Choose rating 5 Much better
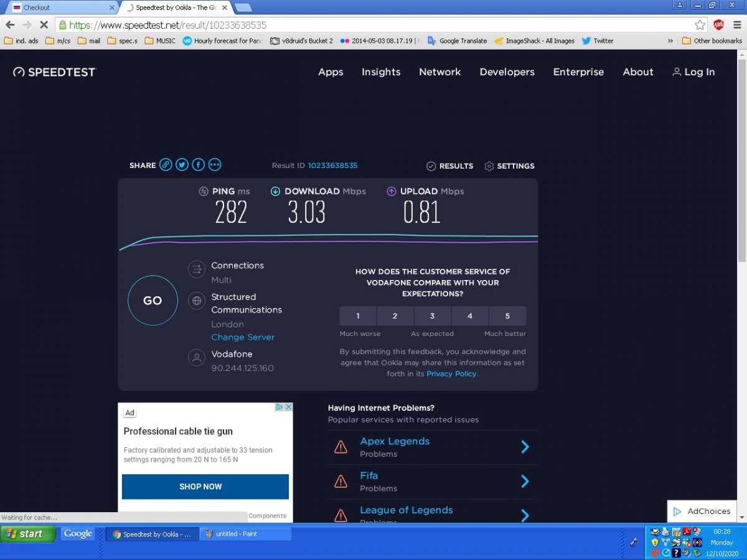The width and height of the screenshot is (747, 560). pyautogui.click(x=507, y=315)
